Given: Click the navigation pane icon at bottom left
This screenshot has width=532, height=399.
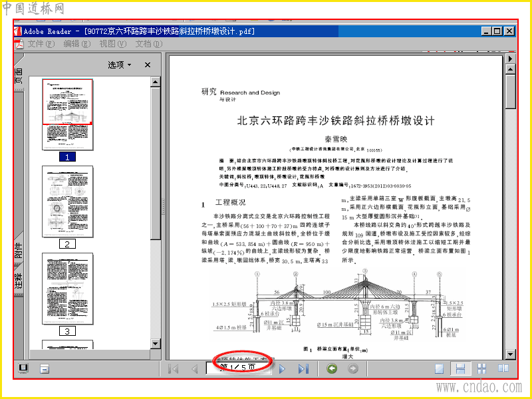Looking at the screenshot, I should pyautogui.click(x=23, y=368).
